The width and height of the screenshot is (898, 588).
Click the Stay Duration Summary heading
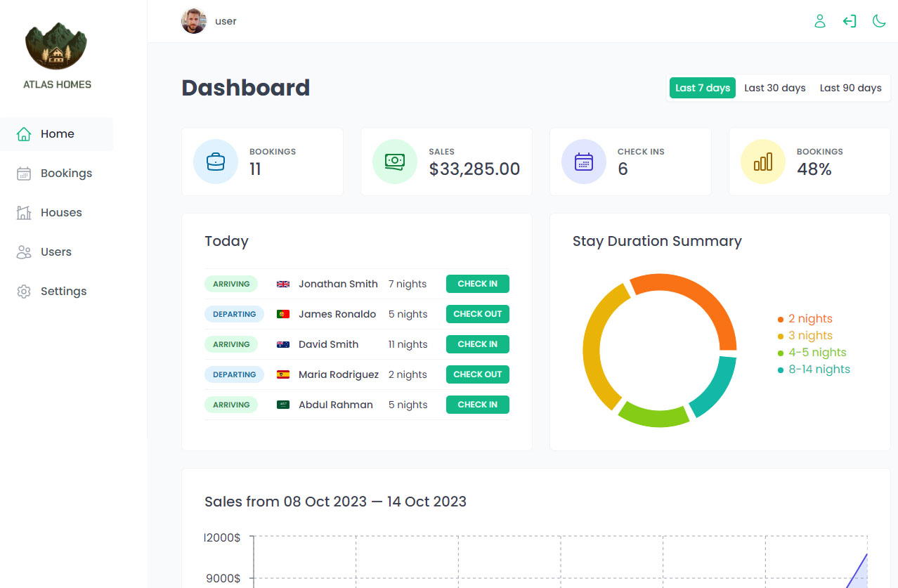pyautogui.click(x=657, y=241)
